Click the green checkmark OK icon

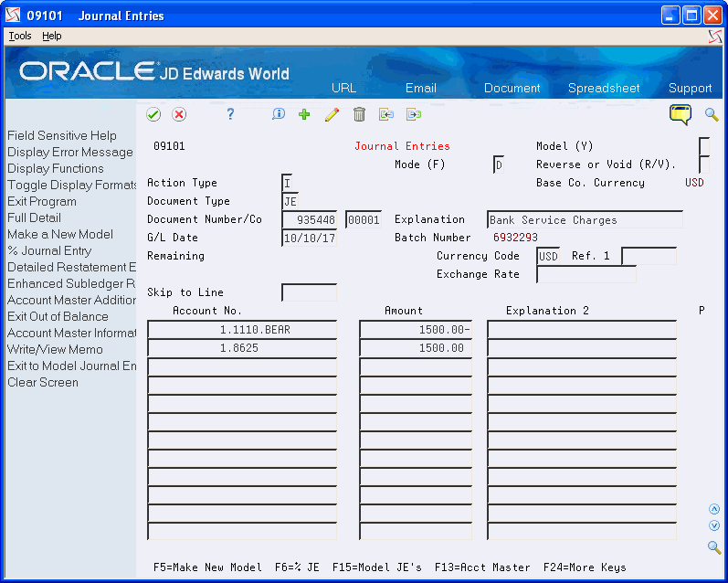click(x=153, y=114)
